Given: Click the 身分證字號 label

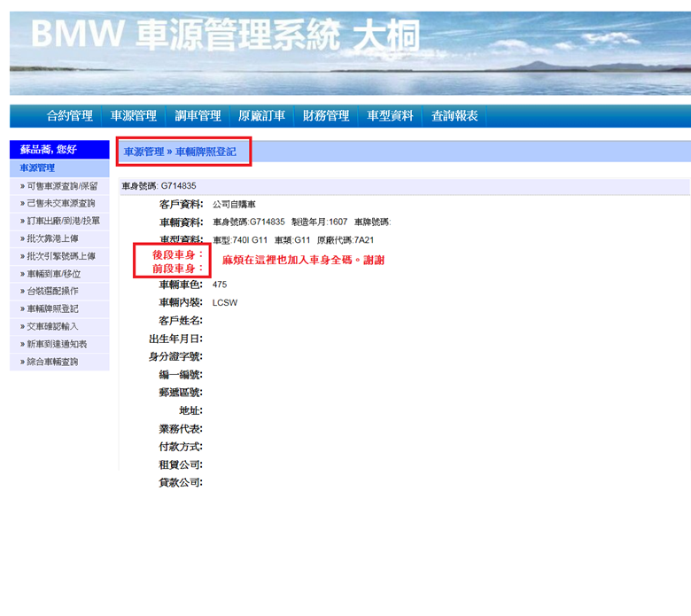Looking at the screenshot, I should coord(175,356).
